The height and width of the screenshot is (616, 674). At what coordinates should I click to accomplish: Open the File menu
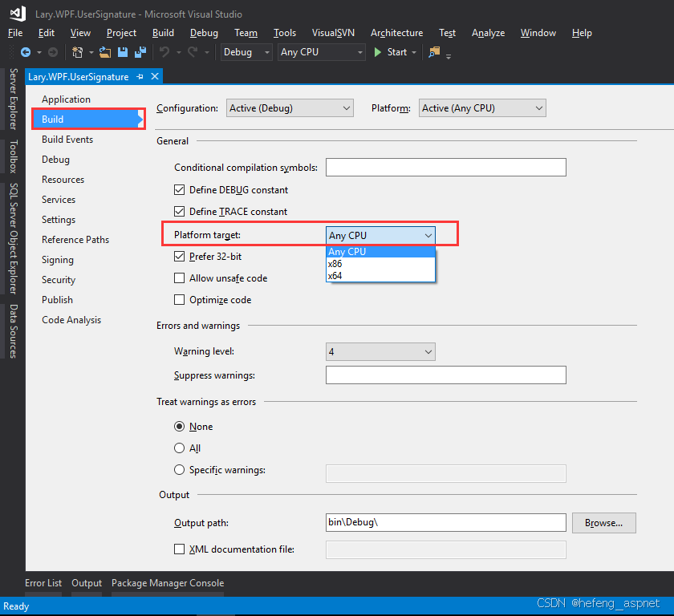click(15, 33)
